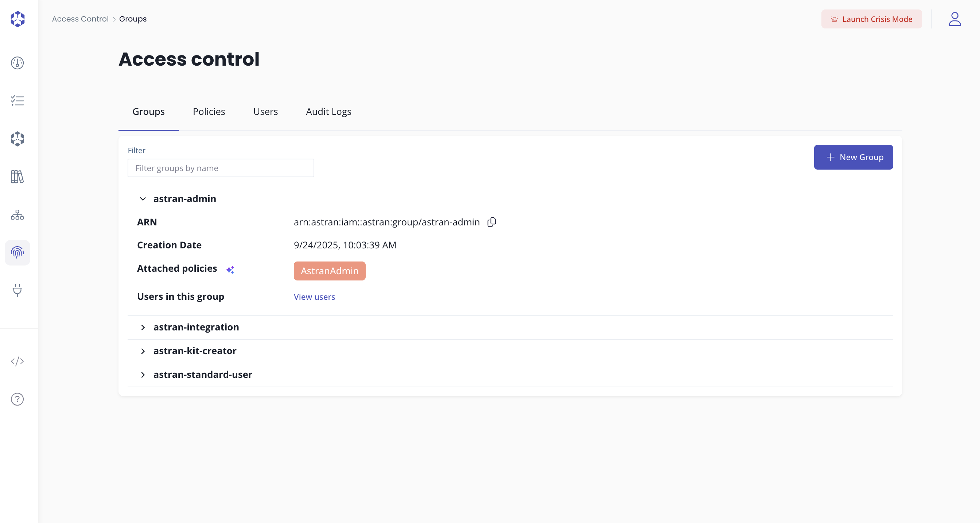
Task: Open the help question mark icon
Action: point(17,399)
